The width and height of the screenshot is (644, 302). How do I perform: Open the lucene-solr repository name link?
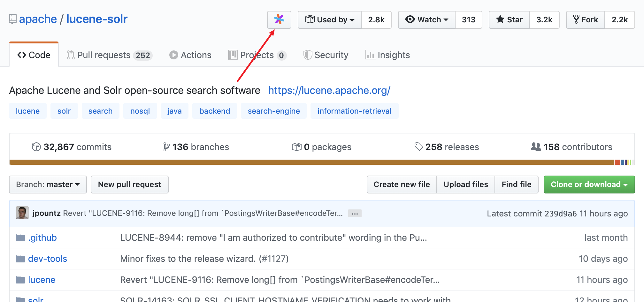[x=97, y=19]
